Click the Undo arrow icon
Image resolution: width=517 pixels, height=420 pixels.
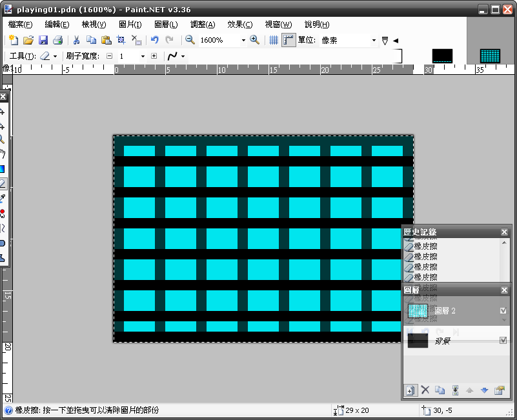[155, 40]
